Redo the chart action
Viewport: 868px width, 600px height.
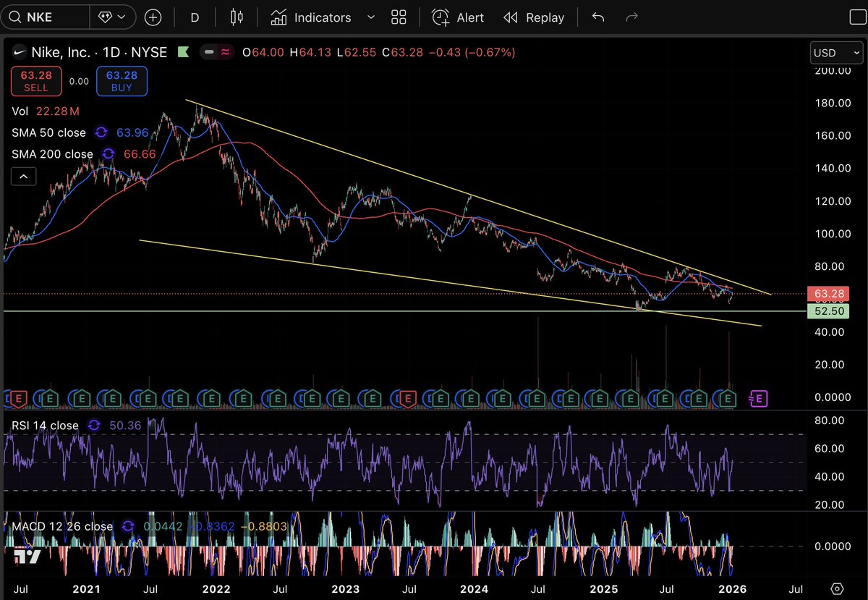[x=631, y=17]
